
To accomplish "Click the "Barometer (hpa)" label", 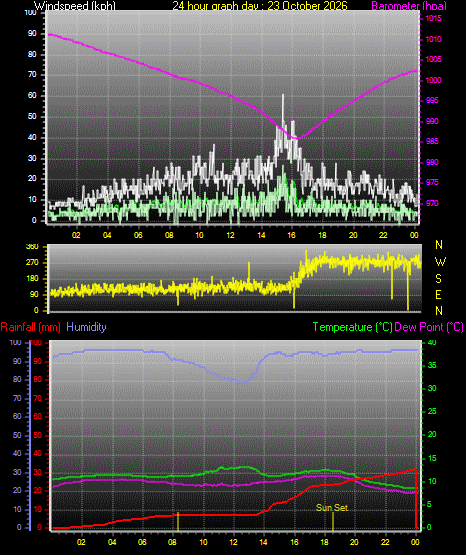I will point(409,6).
